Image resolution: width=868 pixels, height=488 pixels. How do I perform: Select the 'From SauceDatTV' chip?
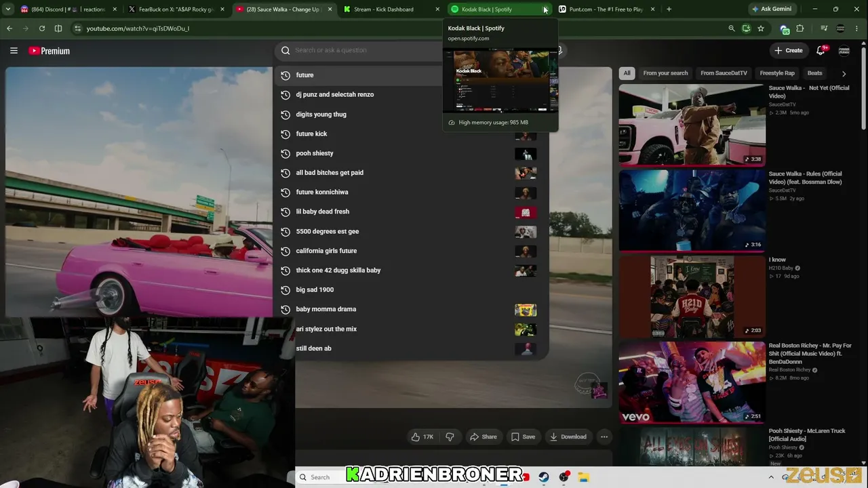[724, 73]
